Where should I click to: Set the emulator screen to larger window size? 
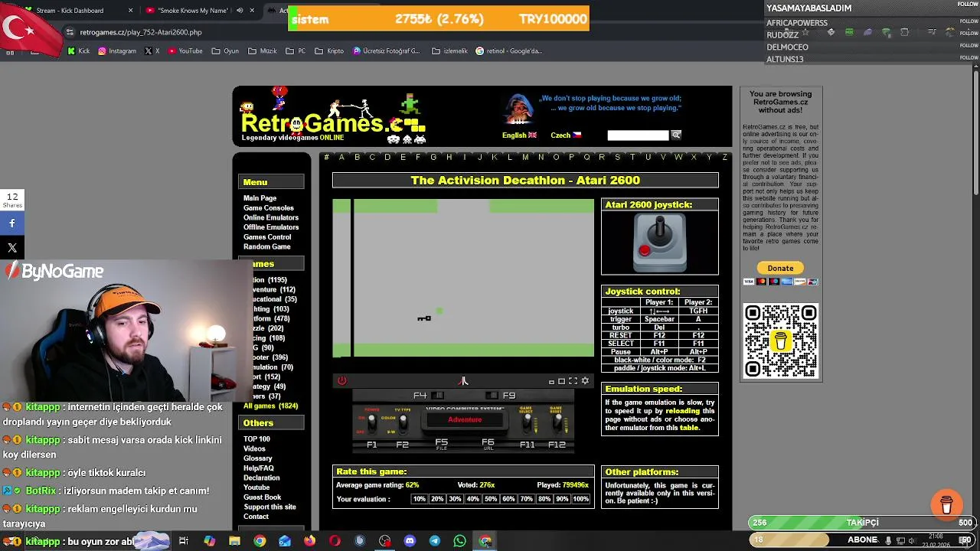(x=561, y=380)
